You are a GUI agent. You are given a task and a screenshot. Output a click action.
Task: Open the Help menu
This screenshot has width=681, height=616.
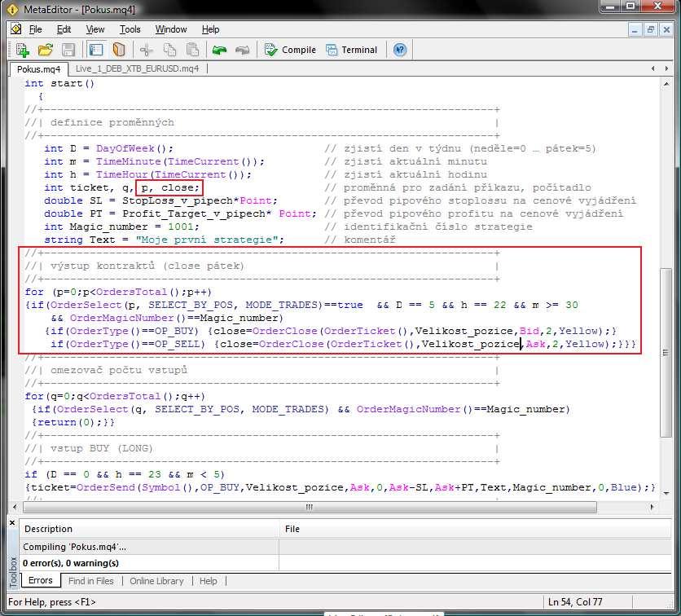tap(211, 29)
